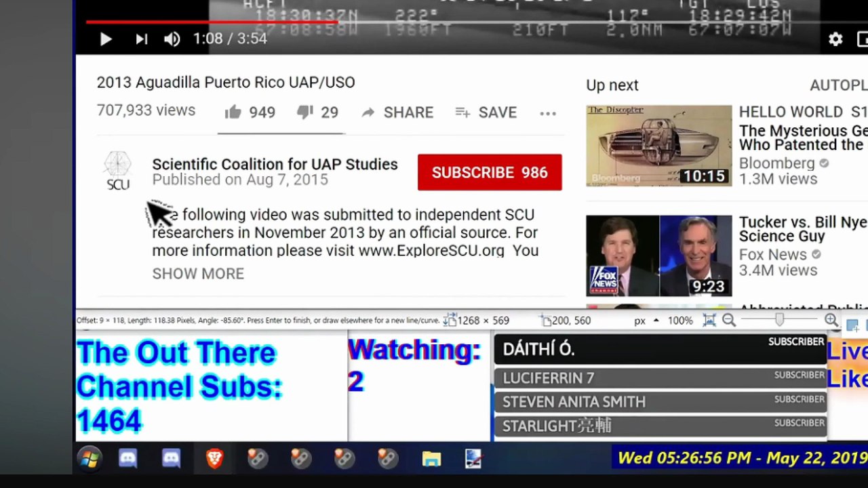
Task: Zoom out with the minus magnifier
Action: click(x=729, y=321)
